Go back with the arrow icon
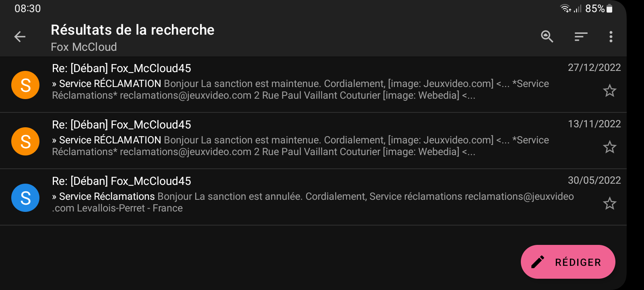Screen dimensions: 644x290 [x=20, y=37]
